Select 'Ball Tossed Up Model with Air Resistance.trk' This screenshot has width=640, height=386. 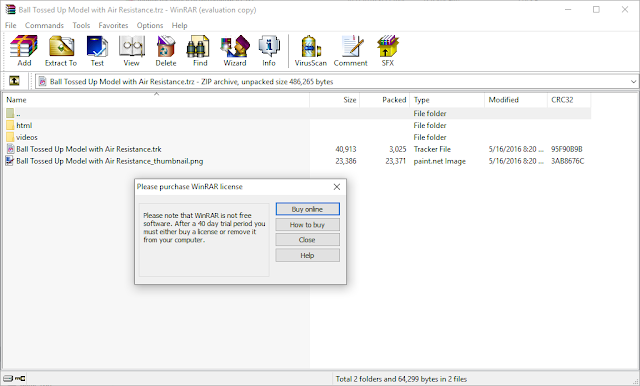point(89,149)
